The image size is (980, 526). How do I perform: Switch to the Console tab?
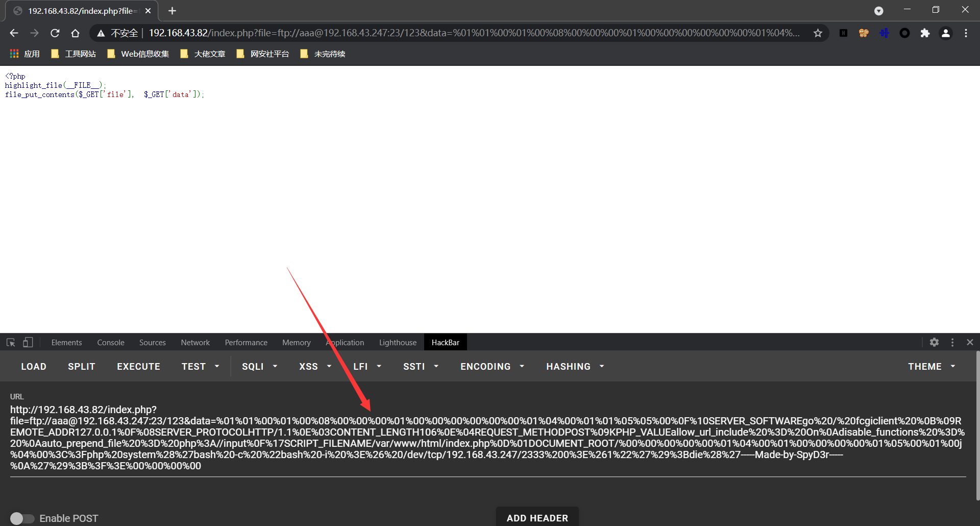(x=111, y=342)
